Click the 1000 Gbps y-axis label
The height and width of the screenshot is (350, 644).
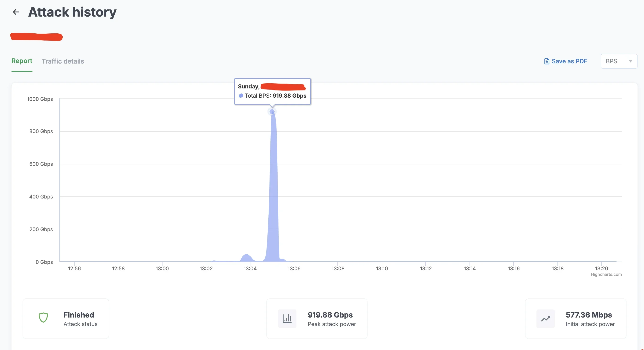pyautogui.click(x=40, y=99)
